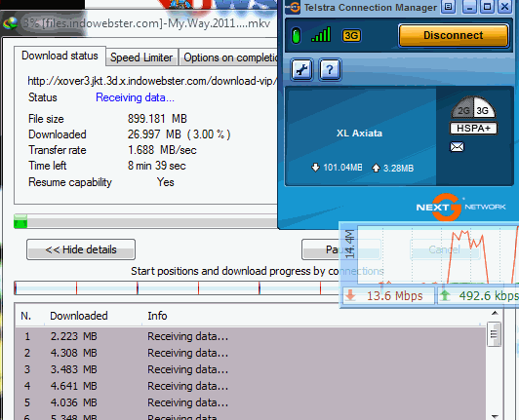Click the scroll down arrow of the connections list
The height and width of the screenshot is (420, 519).
[x=495, y=416]
